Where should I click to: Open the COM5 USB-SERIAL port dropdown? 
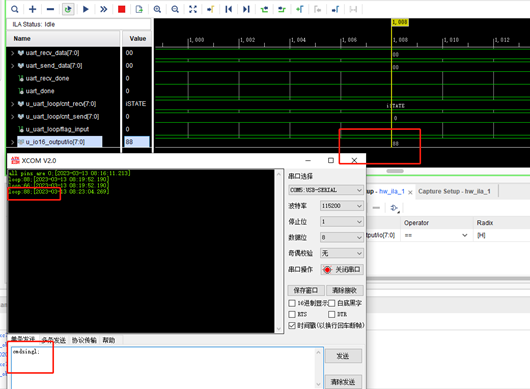click(326, 190)
